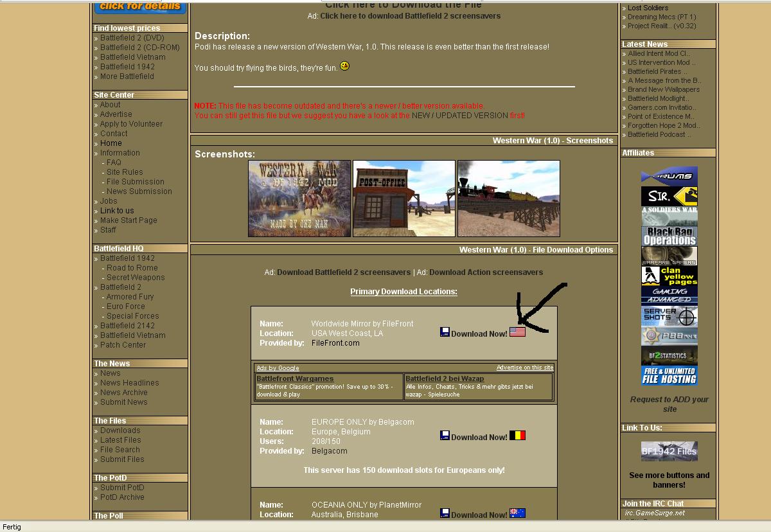Viewport: 771px width, 532px height.
Task: Open Download Action screensavers ad link
Action: (486, 272)
